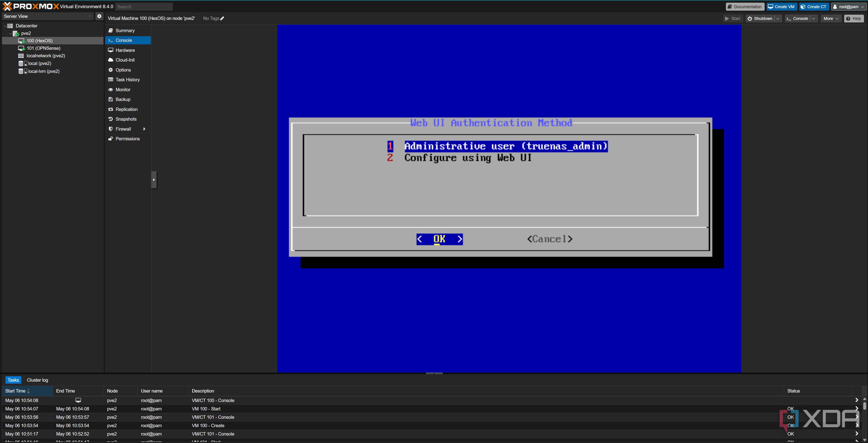Viewport: 868px width, 443px height.
Task: Switch to the Cluster log tab
Action: tap(37, 380)
